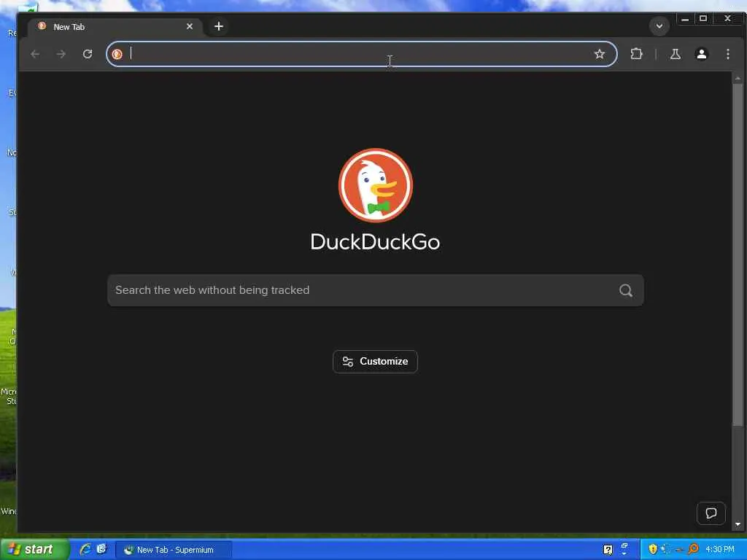
Task: Click the 4:30 PM clock
Action: (720, 549)
